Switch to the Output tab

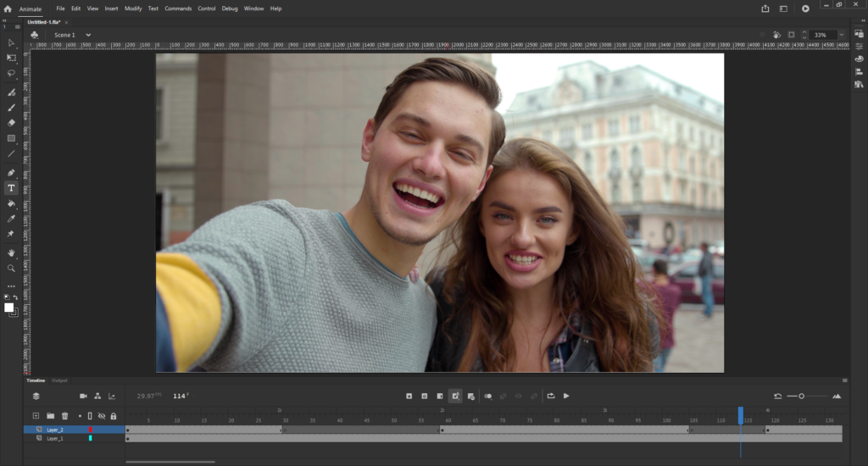pyautogui.click(x=59, y=380)
